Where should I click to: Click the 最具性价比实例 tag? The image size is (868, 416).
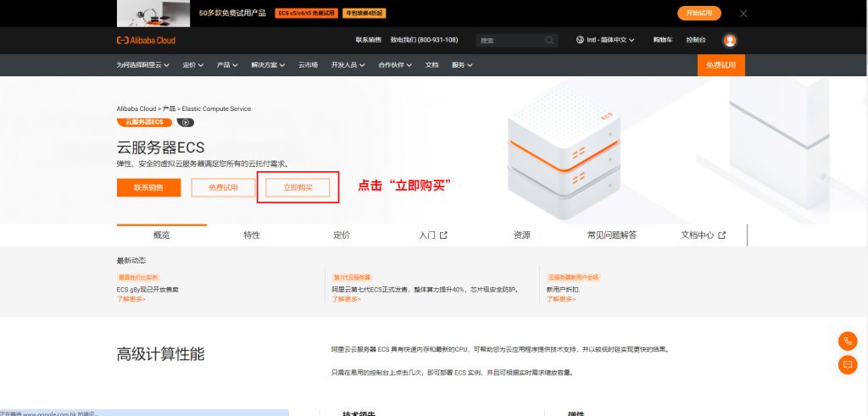point(138,277)
